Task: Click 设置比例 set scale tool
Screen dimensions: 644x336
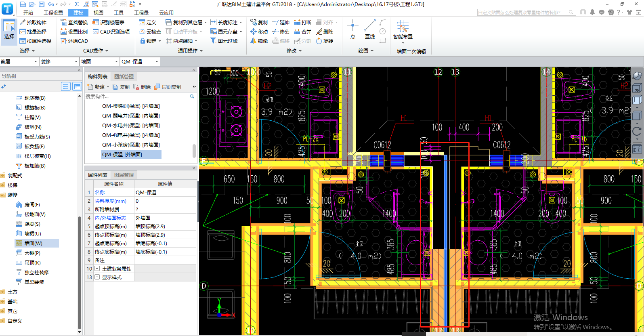Action: 74,31
